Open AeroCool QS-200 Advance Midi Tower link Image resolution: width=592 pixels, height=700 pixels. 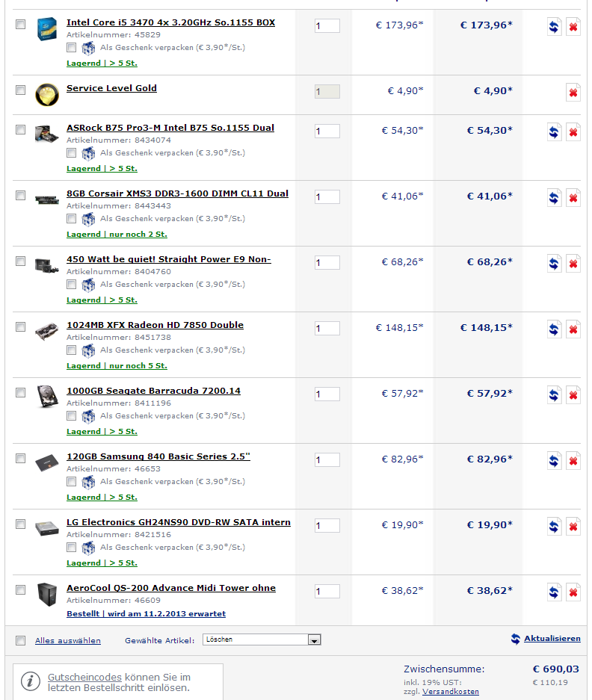(x=171, y=588)
